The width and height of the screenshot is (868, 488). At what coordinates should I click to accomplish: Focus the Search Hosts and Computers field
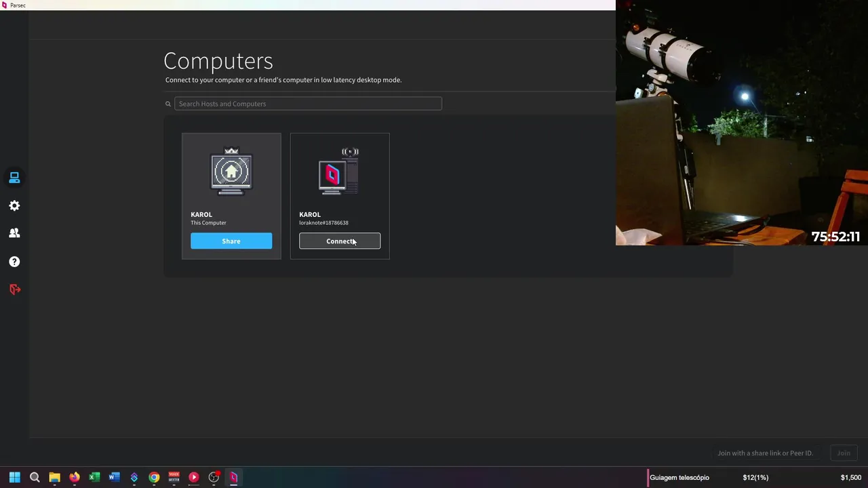click(x=308, y=104)
